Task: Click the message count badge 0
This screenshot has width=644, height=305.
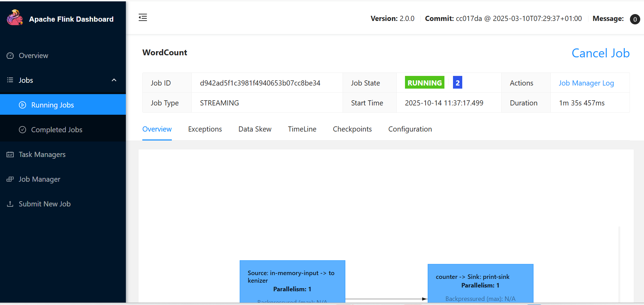Action: coord(635,19)
